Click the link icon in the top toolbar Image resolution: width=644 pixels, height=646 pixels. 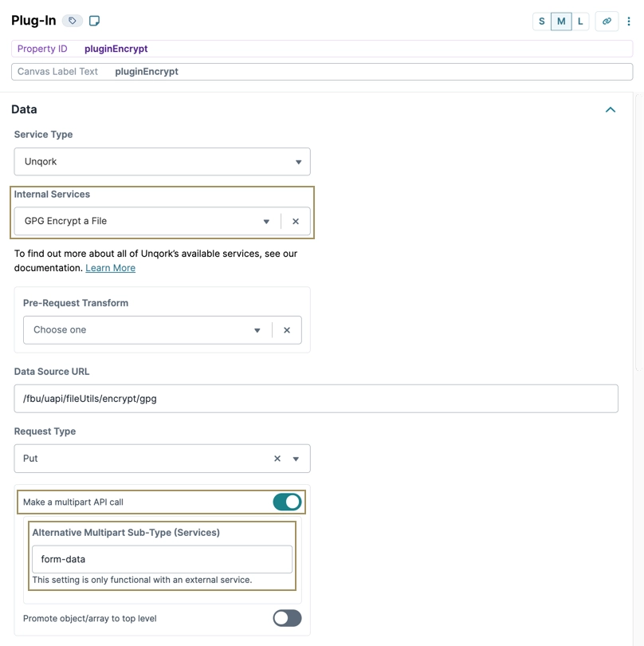coord(607,21)
